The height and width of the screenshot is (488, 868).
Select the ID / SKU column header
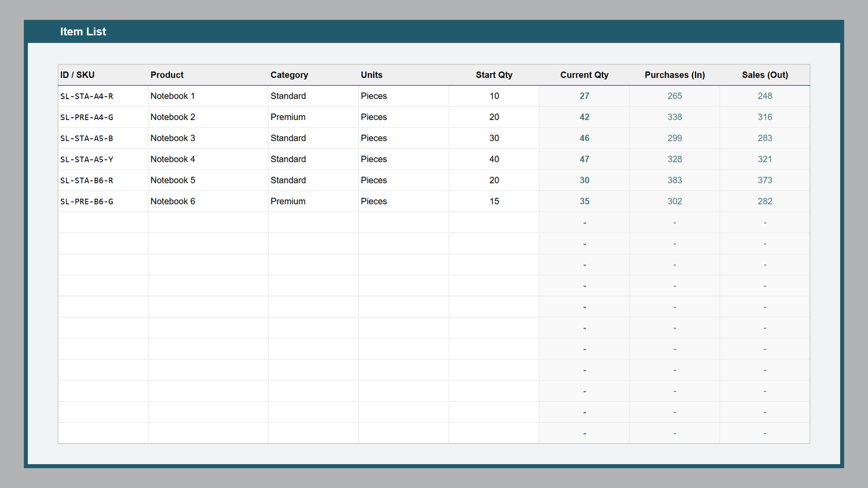77,75
